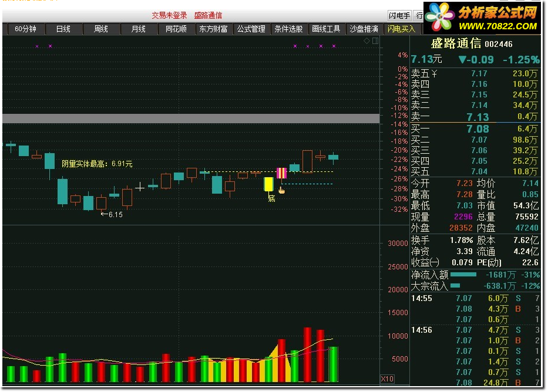548x392 pixels.
Task: Click the 14:55 tick time entry
Action: pyautogui.click(x=422, y=299)
